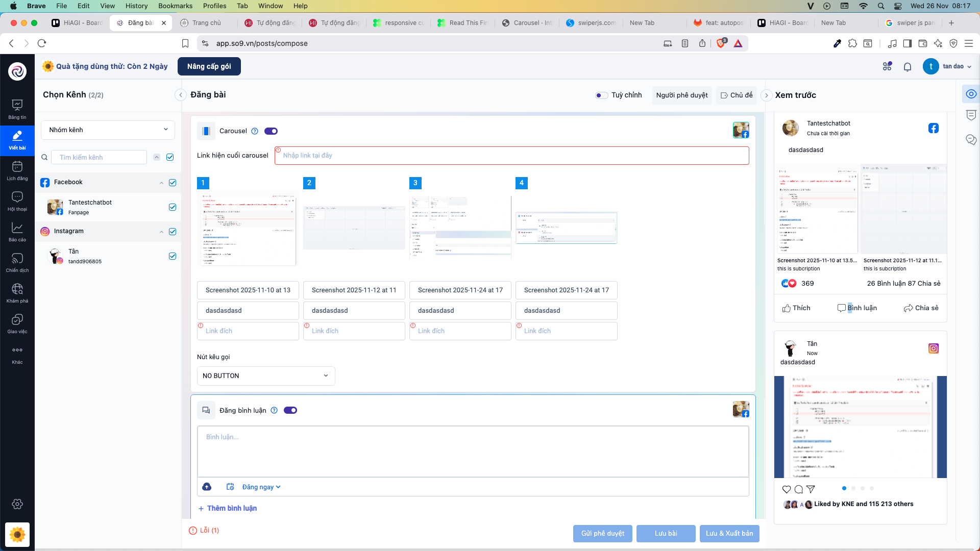Image resolution: width=980 pixels, height=551 pixels.
Task: Open settings gear in left sidebar
Action: point(17,504)
